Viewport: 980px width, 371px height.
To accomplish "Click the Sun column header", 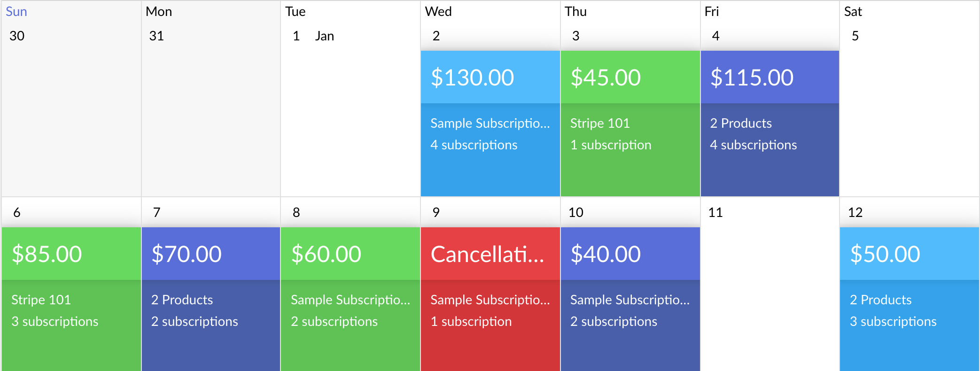I will click(16, 11).
